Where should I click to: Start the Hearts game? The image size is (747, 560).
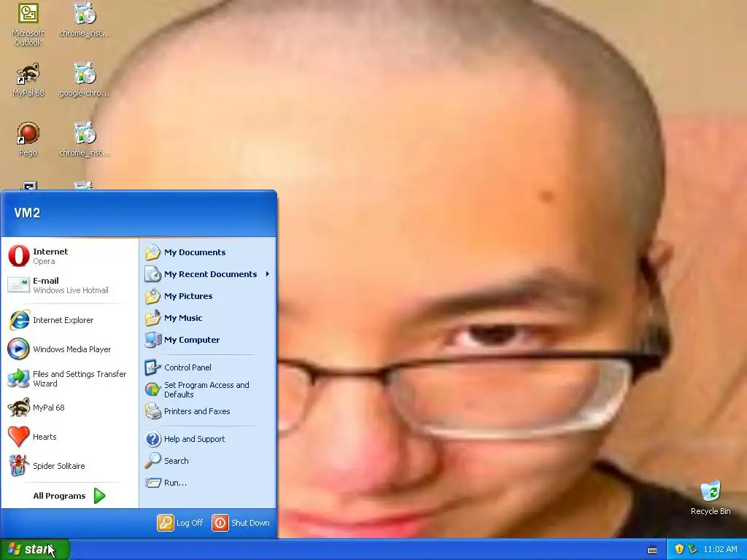click(69, 437)
